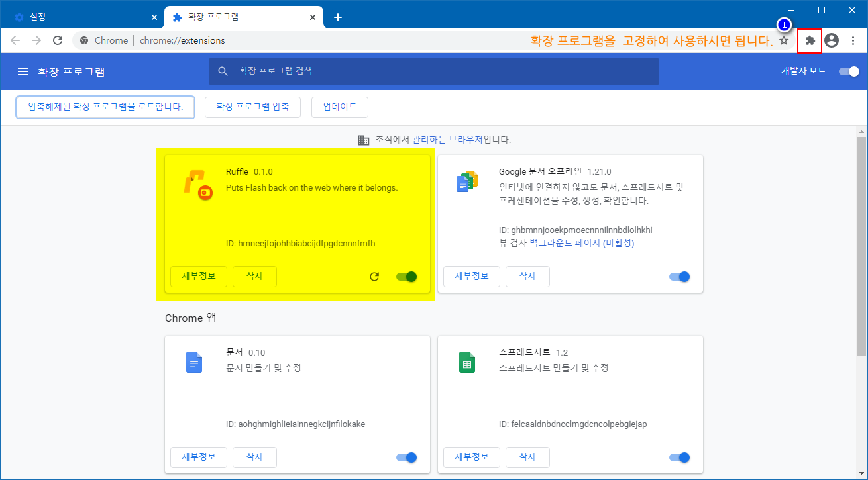Click 압축해제된 확장 프로그램을 로드합니다 button
Screen dimensions: 868x480
point(105,107)
